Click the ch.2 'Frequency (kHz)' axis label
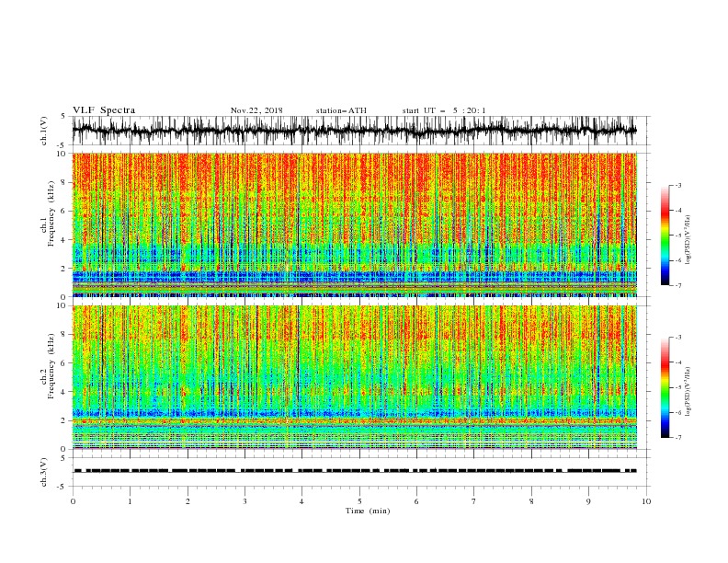This screenshot has width=728, height=563. click(x=51, y=365)
